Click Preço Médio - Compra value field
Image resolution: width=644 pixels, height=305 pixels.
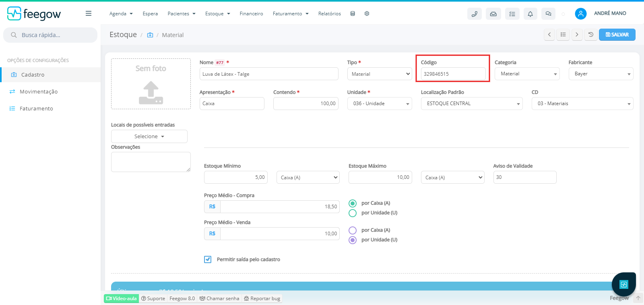click(280, 207)
